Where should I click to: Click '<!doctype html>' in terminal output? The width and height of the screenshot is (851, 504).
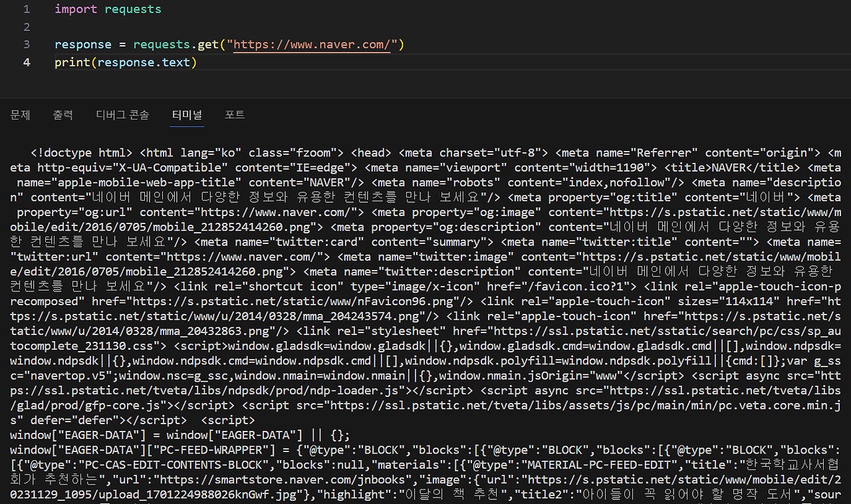point(82,152)
